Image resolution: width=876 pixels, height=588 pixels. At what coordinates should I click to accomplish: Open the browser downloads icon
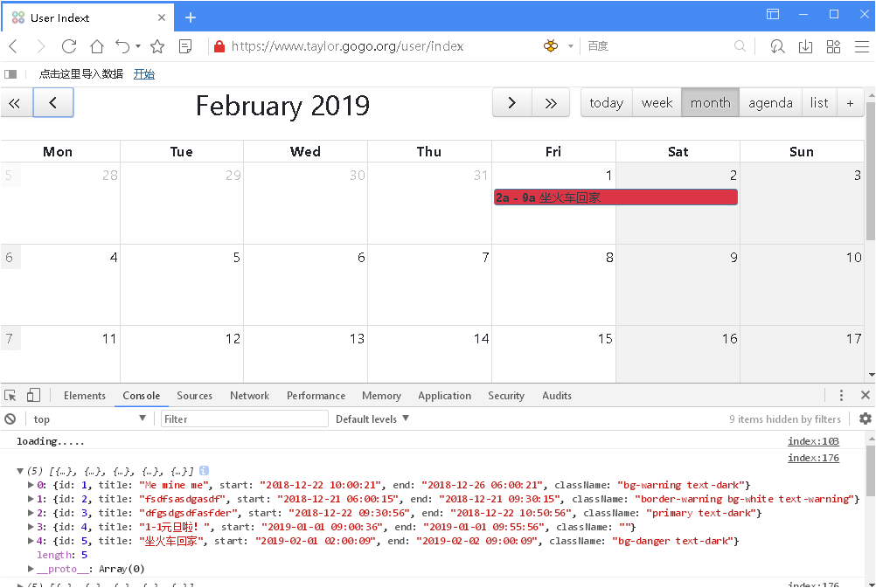coord(805,45)
